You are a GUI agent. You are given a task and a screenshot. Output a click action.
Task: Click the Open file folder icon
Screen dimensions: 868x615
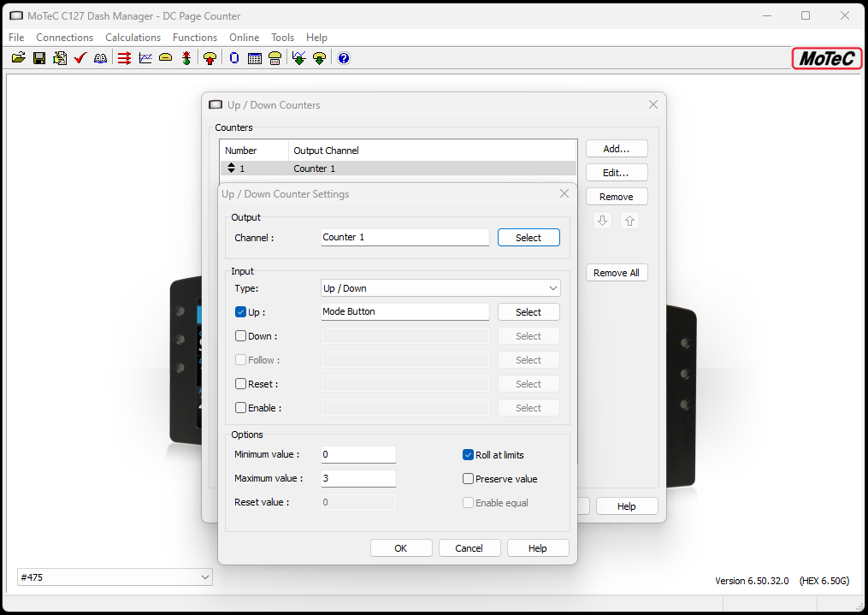tap(18, 58)
